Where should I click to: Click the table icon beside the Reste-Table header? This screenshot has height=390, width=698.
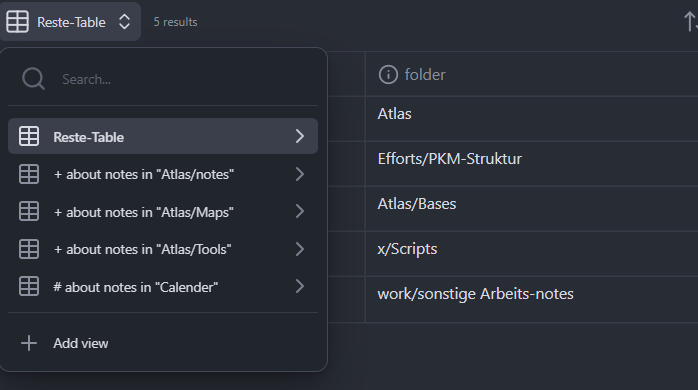pyautogui.click(x=17, y=22)
